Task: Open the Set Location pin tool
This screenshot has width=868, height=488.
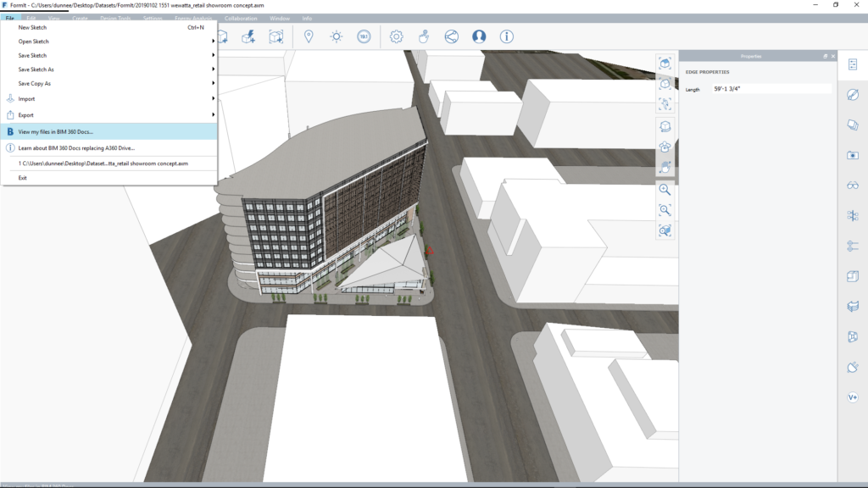Action: (x=309, y=36)
